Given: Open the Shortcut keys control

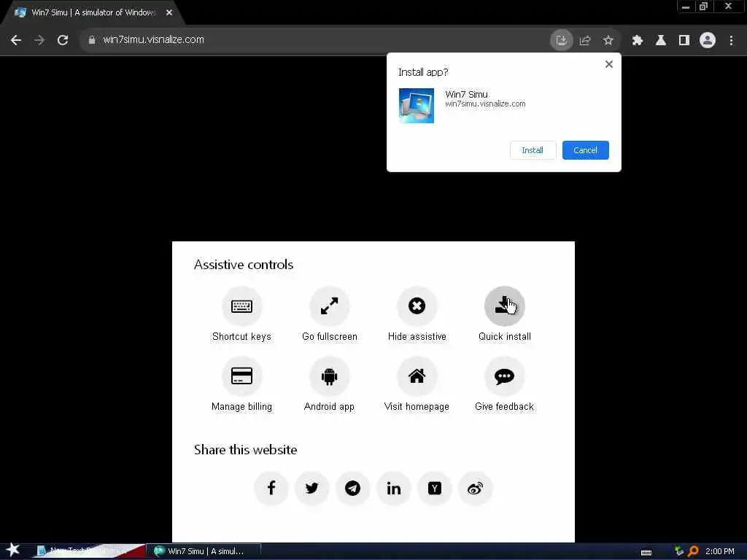Looking at the screenshot, I should point(241,306).
